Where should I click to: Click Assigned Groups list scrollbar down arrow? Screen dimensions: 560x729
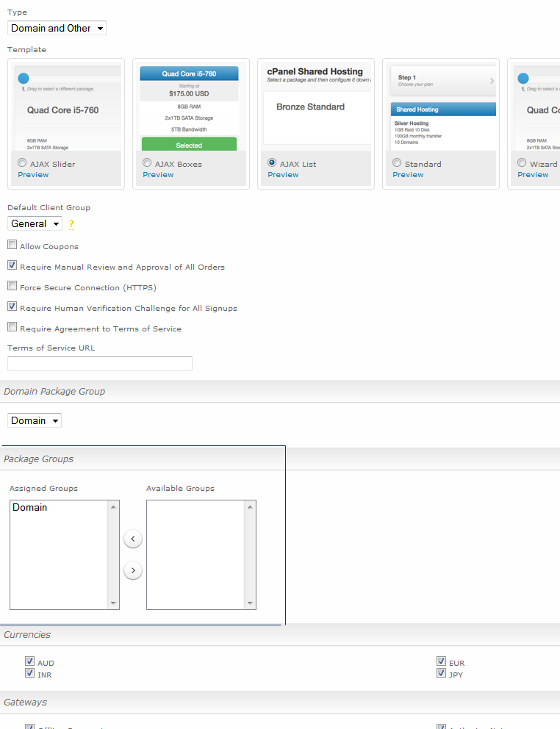click(x=113, y=603)
